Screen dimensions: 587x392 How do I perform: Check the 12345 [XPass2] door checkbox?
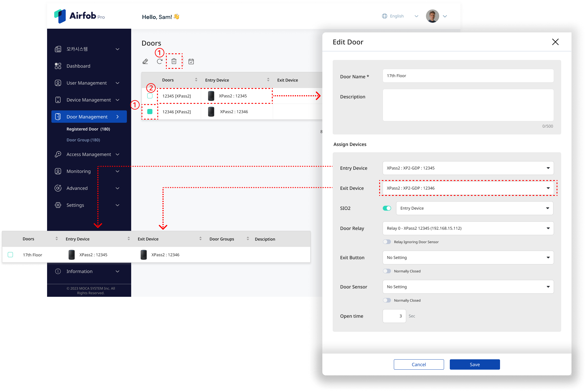click(x=150, y=96)
